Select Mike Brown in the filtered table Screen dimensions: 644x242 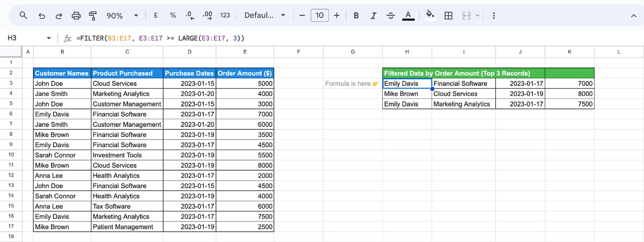click(x=407, y=94)
